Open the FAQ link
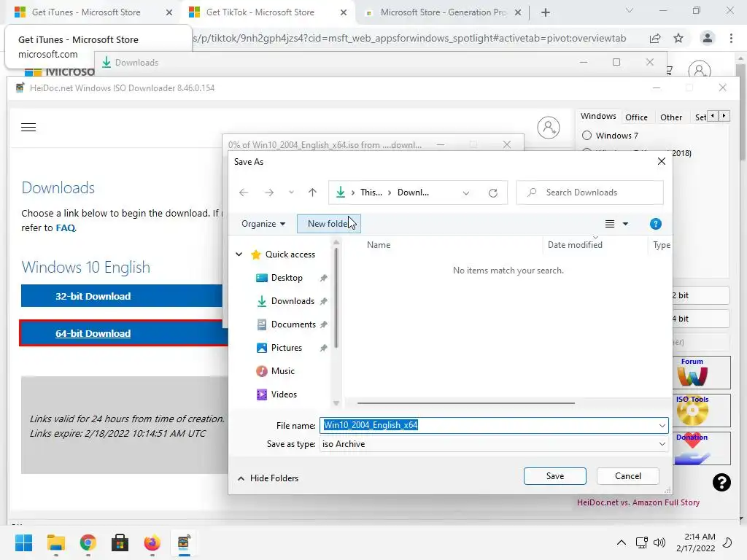The width and height of the screenshot is (747, 560). [66, 227]
